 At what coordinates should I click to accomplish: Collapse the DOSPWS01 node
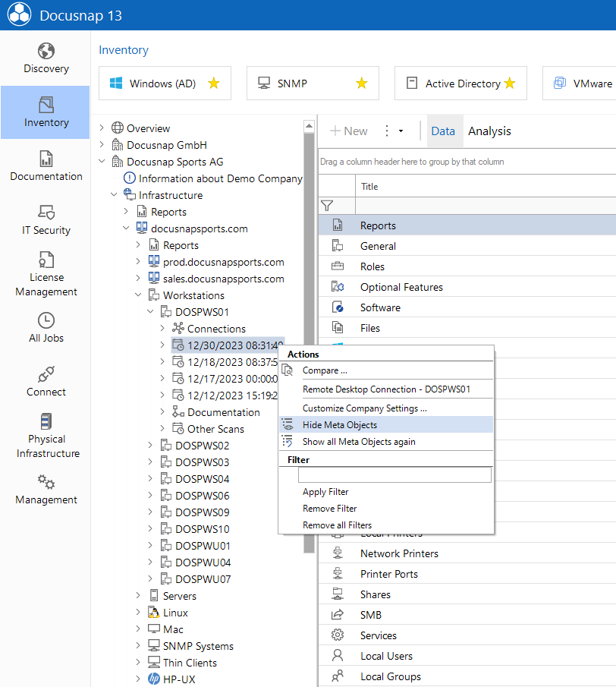(150, 311)
